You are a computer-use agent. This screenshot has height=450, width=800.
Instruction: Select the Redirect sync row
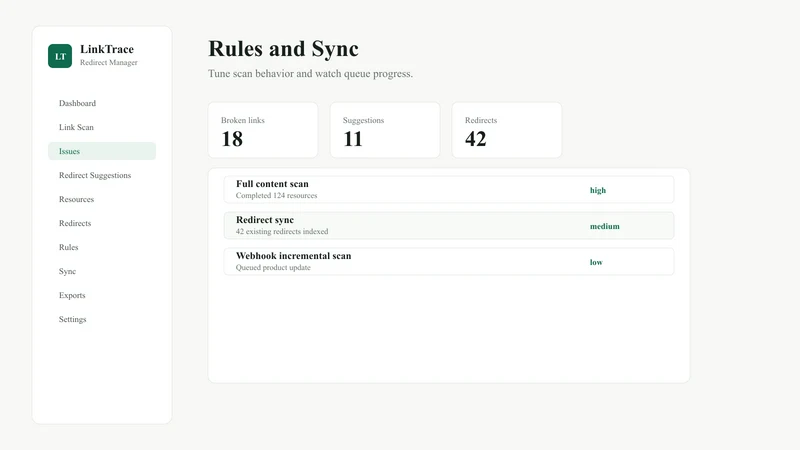[449, 226]
